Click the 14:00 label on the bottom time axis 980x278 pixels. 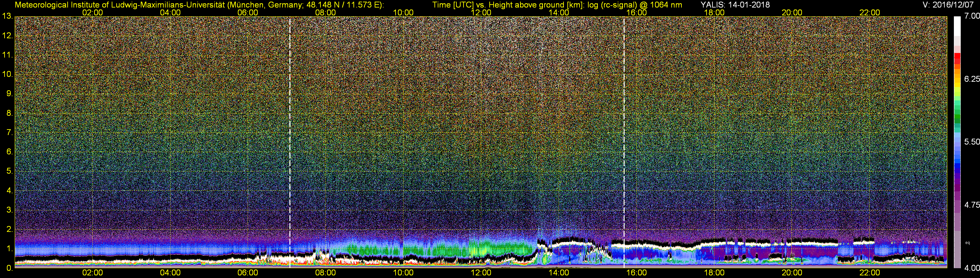coord(559,273)
